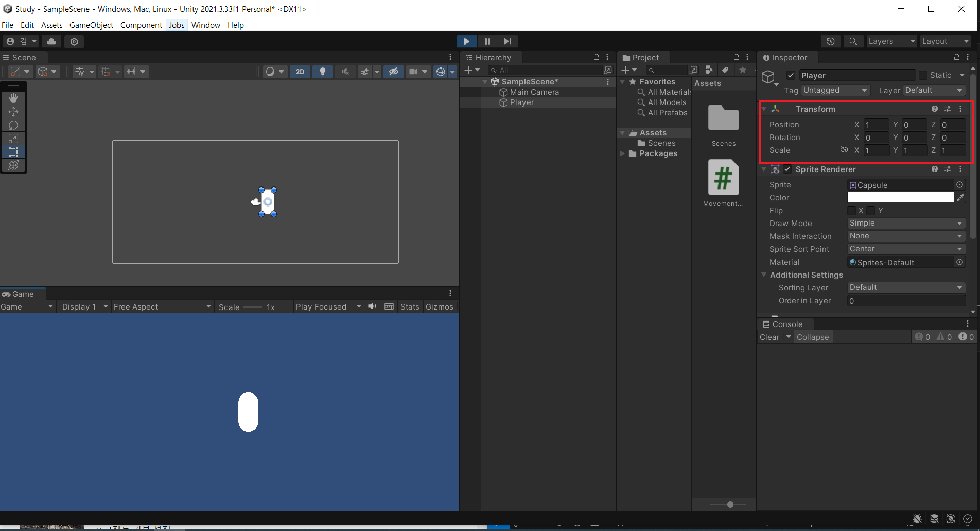Open the Component menu
980x531 pixels.
coord(141,25)
